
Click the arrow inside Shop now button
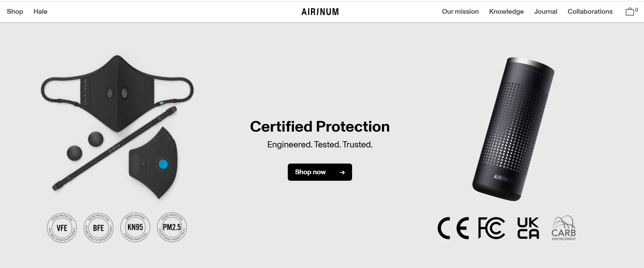pyautogui.click(x=342, y=172)
